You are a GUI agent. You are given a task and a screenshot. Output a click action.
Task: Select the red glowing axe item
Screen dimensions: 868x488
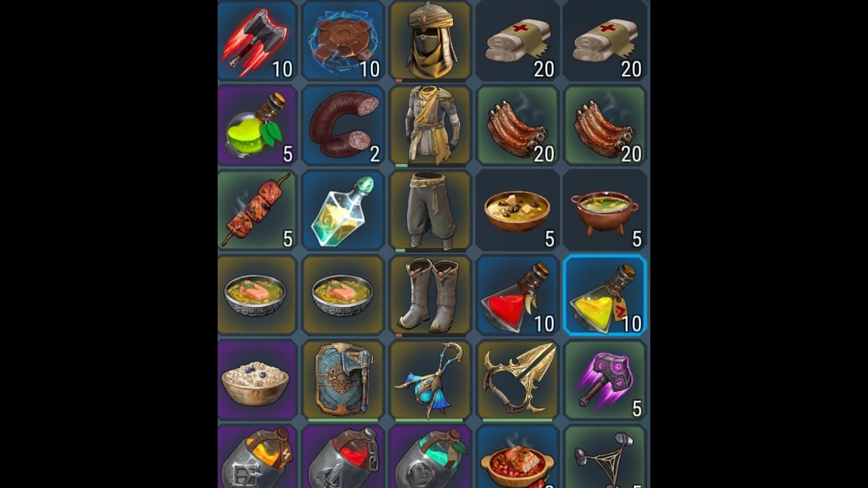(x=258, y=41)
